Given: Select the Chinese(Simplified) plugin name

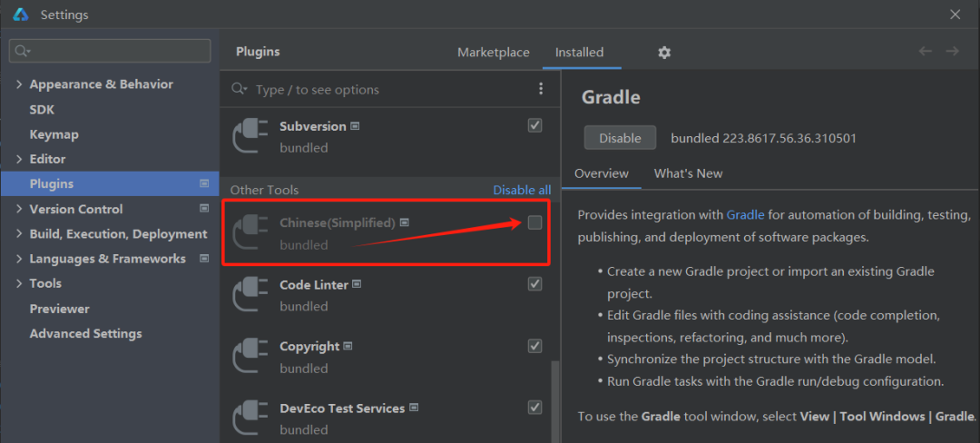Looking at the screenshot, I should click(338, 222).
